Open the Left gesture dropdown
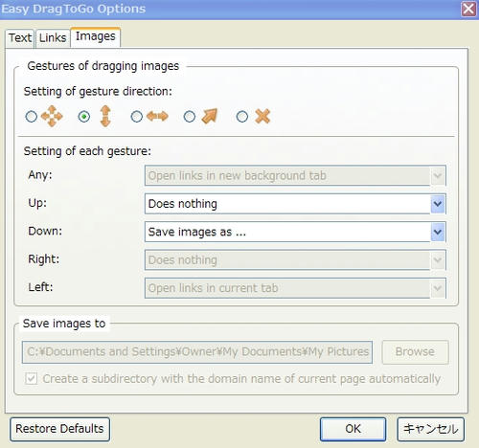 pyautogui.click(x=295, y=288)
